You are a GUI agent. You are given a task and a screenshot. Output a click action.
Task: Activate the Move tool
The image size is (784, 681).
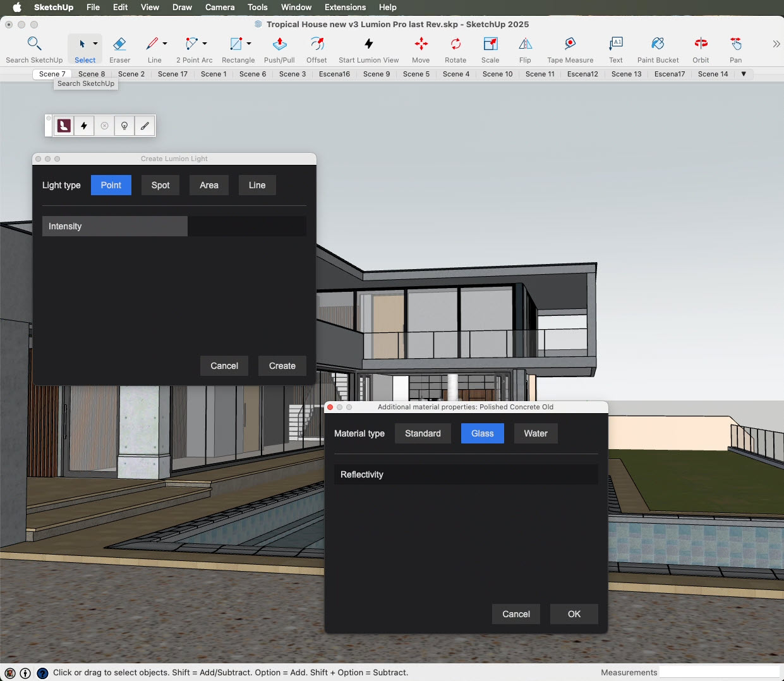click(x=421, y=45)
